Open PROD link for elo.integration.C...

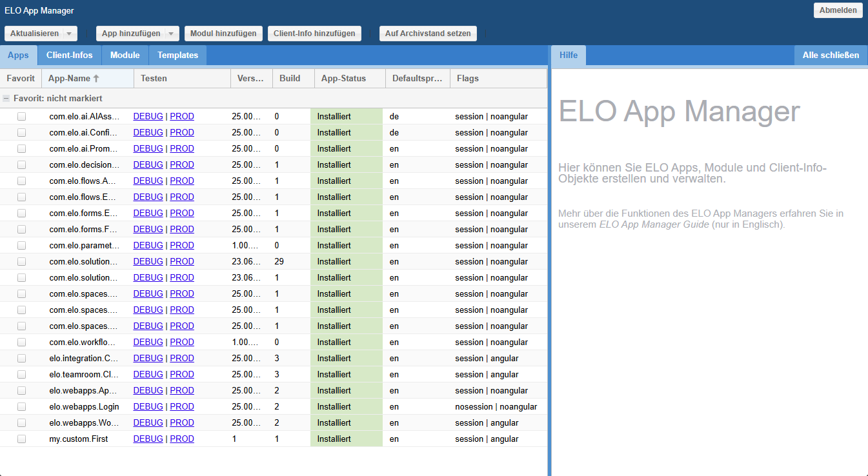pyautogui.click(x=182, y=359)
